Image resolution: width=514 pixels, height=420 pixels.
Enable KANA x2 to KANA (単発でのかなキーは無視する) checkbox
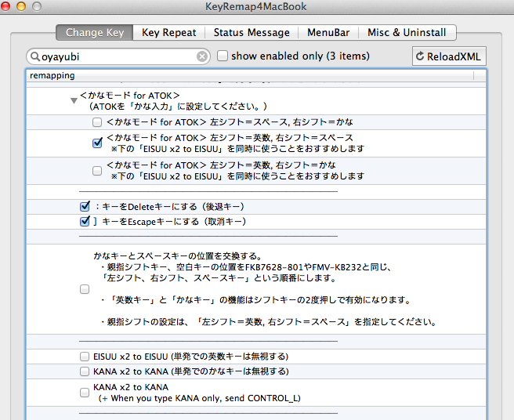85,371
